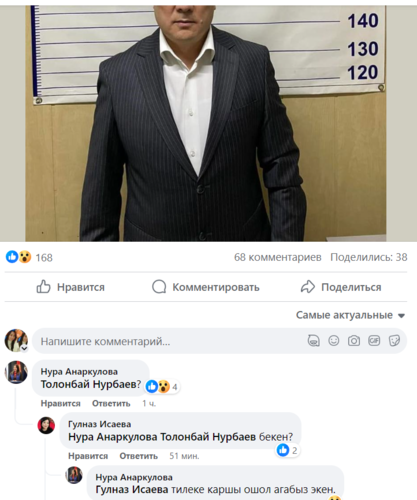View the 2 likes on Гулназ Исаева's reply
The image size is (417, 500).
tap(287, 450)
